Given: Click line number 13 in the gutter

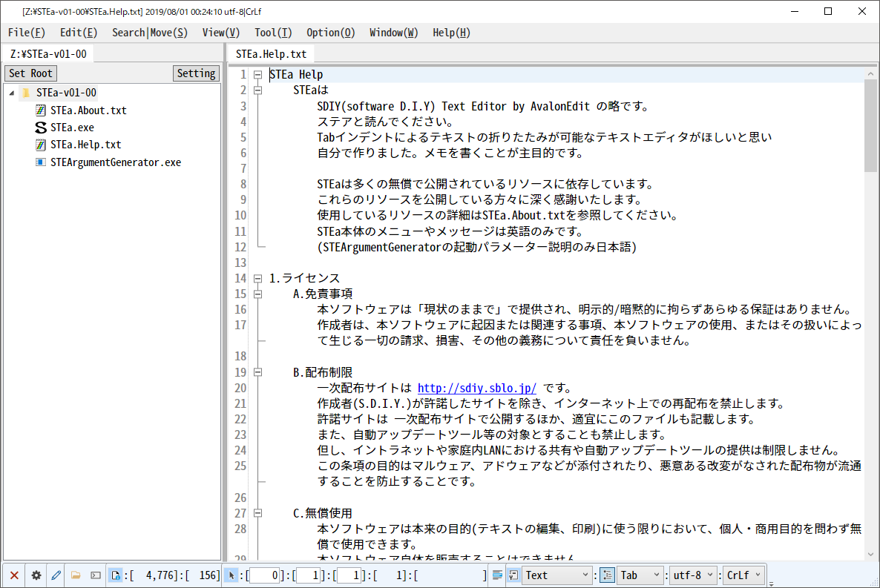Looking at the screenshot, I should tap(240, 262).
